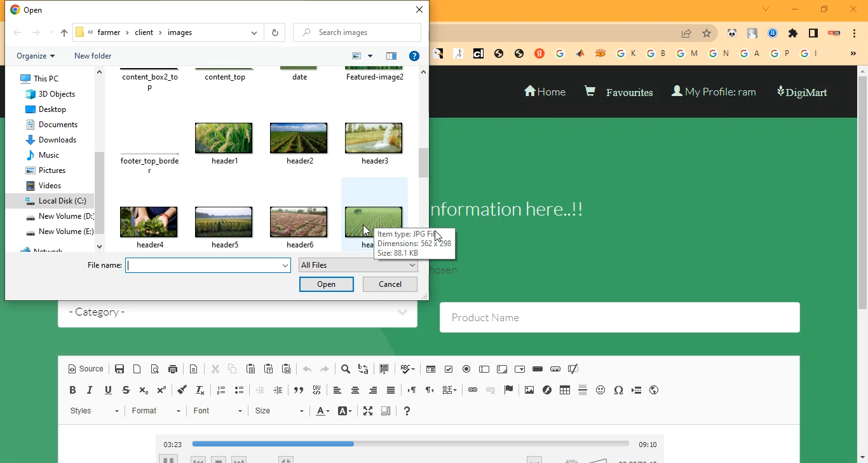Click the Insert Special Character omega icon
This screenshot has height=463, width=868.
pyautogui.click(x=618, y=390)
